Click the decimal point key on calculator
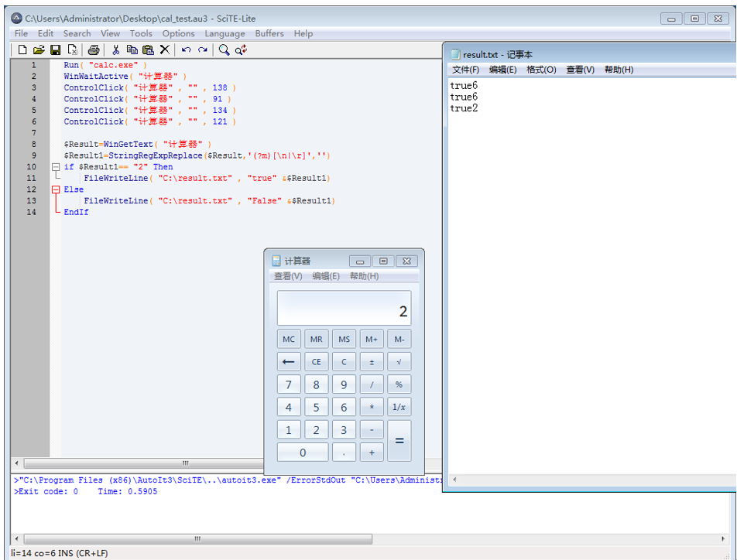 (x=344, y=452)
